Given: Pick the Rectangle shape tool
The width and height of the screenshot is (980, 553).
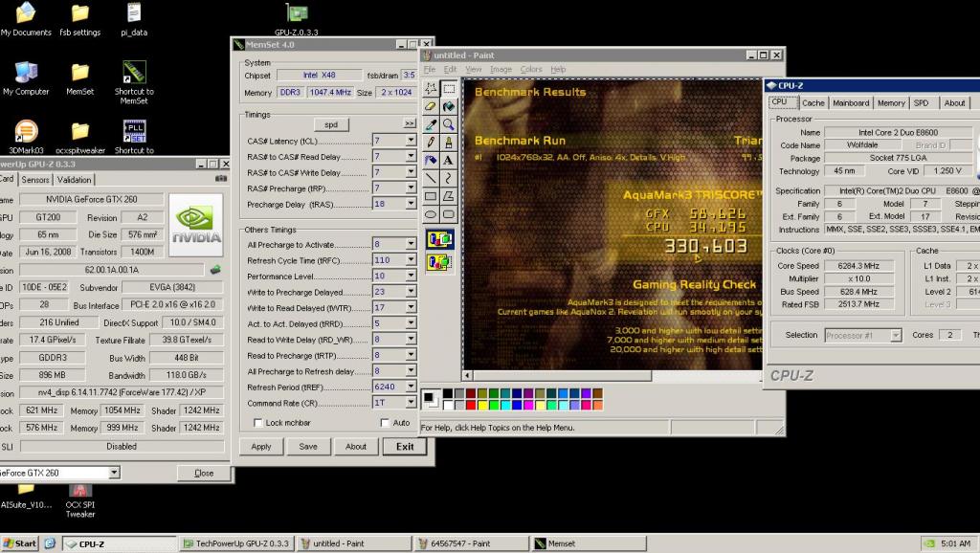Looking at the screenshot, I should click(x=431, y=196).
